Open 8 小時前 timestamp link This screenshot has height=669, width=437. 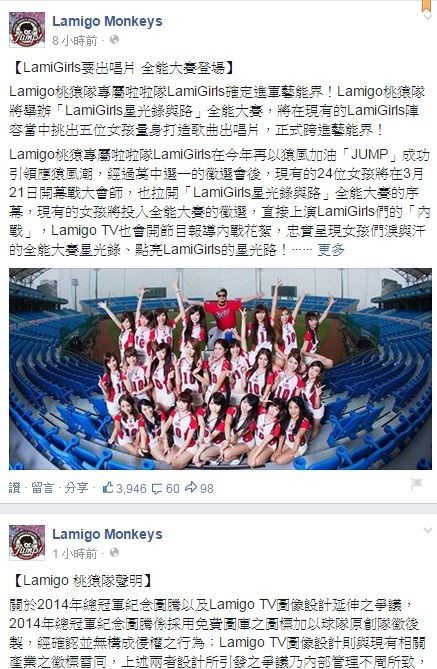[x=75, y=41]
